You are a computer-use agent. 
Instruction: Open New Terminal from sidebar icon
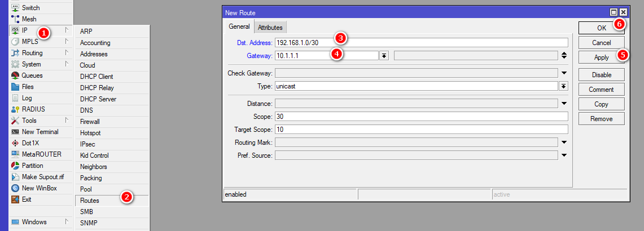tap(15, 132)
